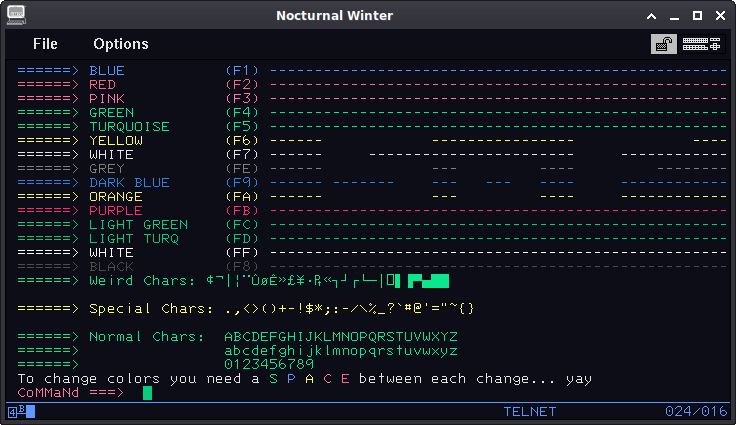The height and width of the screenshot is (425, 736).
Task: Click the (F6) key label
Action: pyautogui.click(x=242, y=141)
